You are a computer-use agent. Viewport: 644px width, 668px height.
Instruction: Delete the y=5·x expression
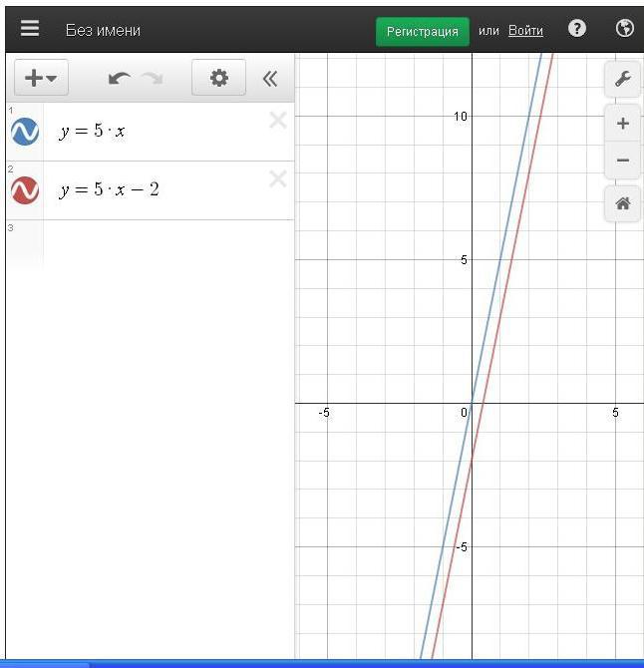(278, 121)
